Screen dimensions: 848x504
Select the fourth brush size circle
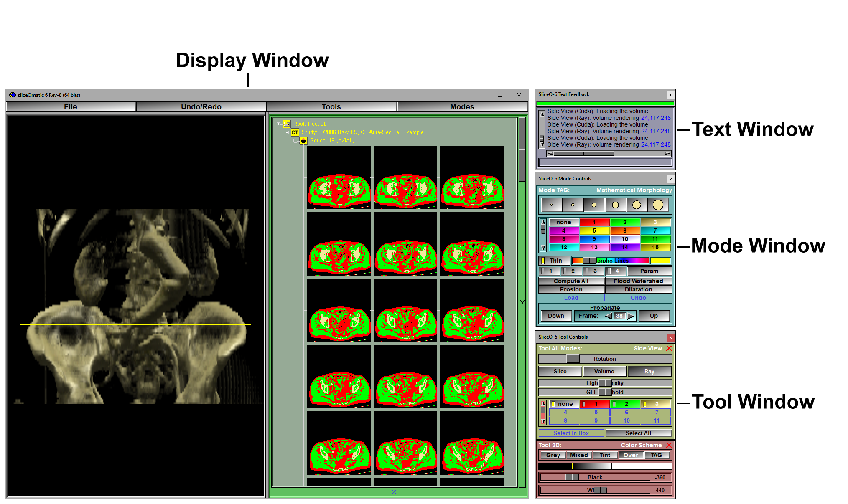[x=615, y=205]
